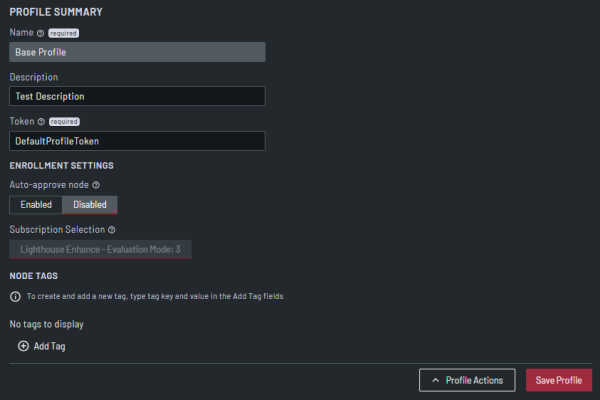Click the info icon under Node Tags
Image resolution: width=600 pixels, height=400 pixels.
pos(15,296)
